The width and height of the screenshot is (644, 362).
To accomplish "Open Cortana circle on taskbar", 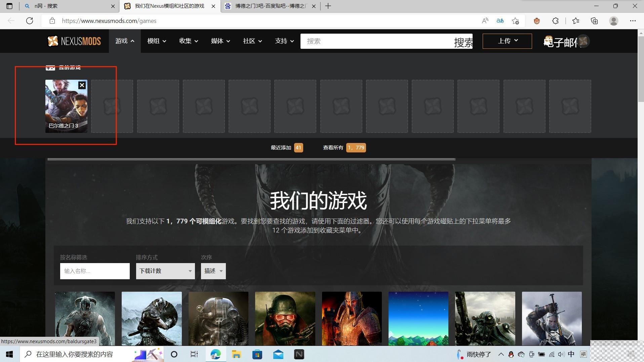I will tap(174, 354).
